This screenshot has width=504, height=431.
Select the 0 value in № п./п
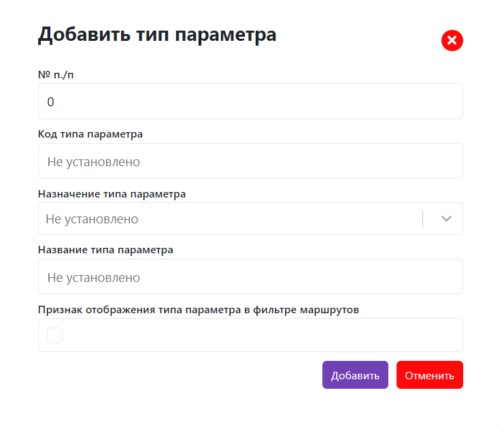[50, 102]
